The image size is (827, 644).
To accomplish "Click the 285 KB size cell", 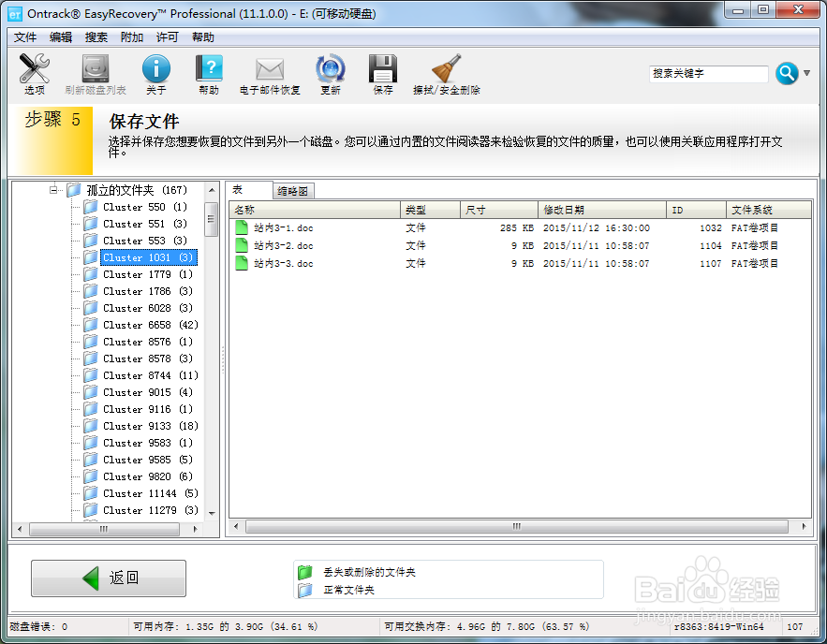I will [x=517, y=228].
